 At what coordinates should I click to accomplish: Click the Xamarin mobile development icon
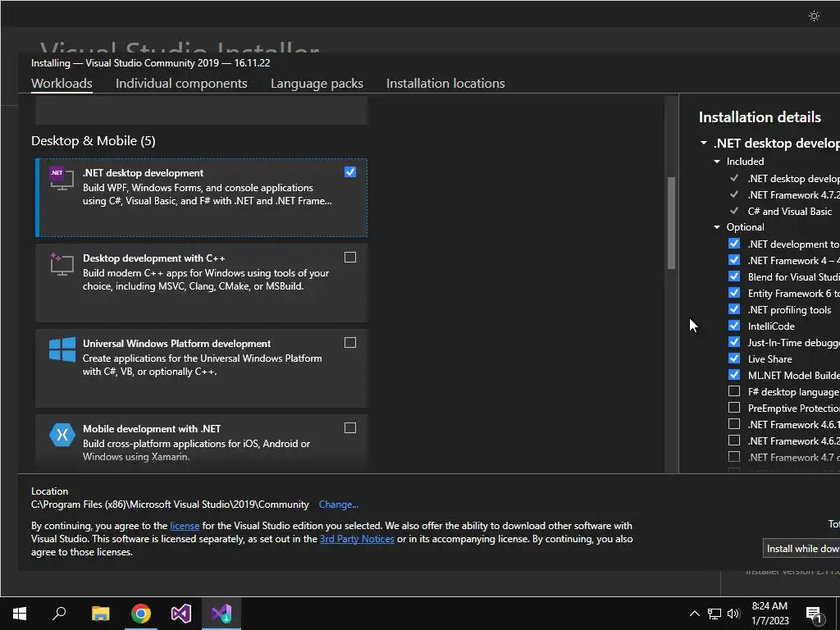[62, 435]
